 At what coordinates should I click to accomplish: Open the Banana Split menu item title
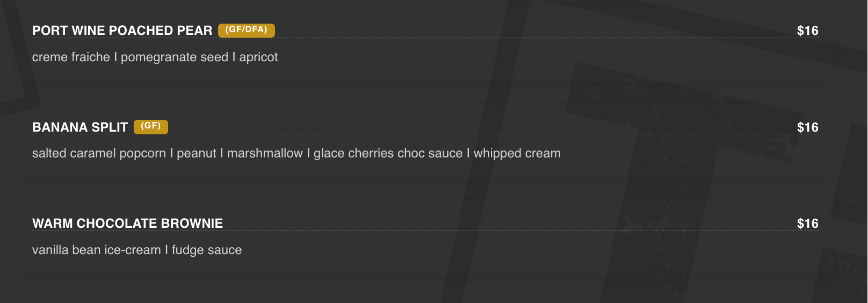[x=80, y=127]
